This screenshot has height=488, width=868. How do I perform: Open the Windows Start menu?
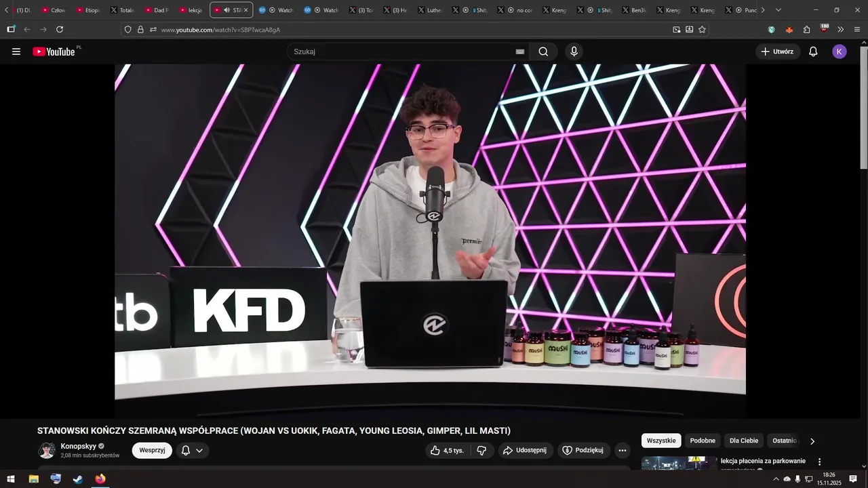(x=11, y=479)
